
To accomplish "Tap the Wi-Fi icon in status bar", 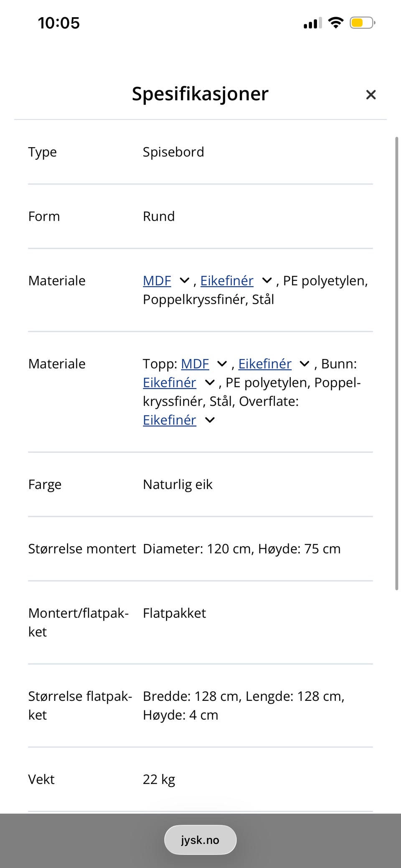I will (336, 23).
